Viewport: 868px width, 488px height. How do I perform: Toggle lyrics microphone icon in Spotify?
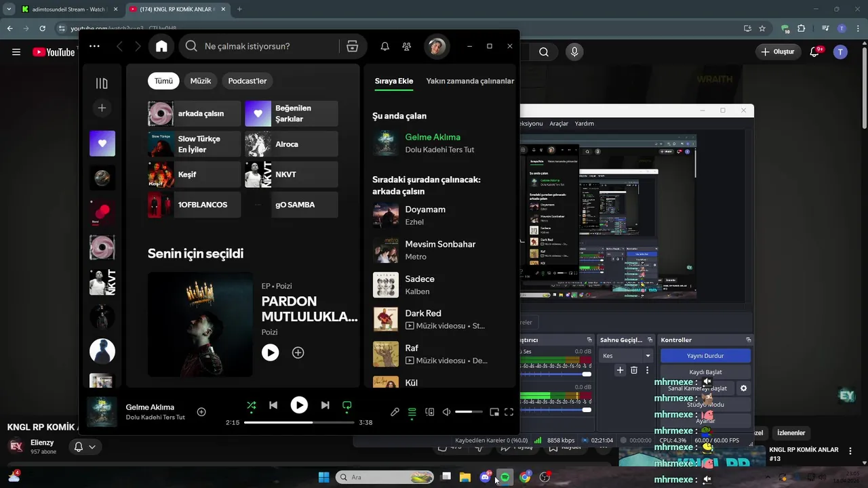coord(395,411)
